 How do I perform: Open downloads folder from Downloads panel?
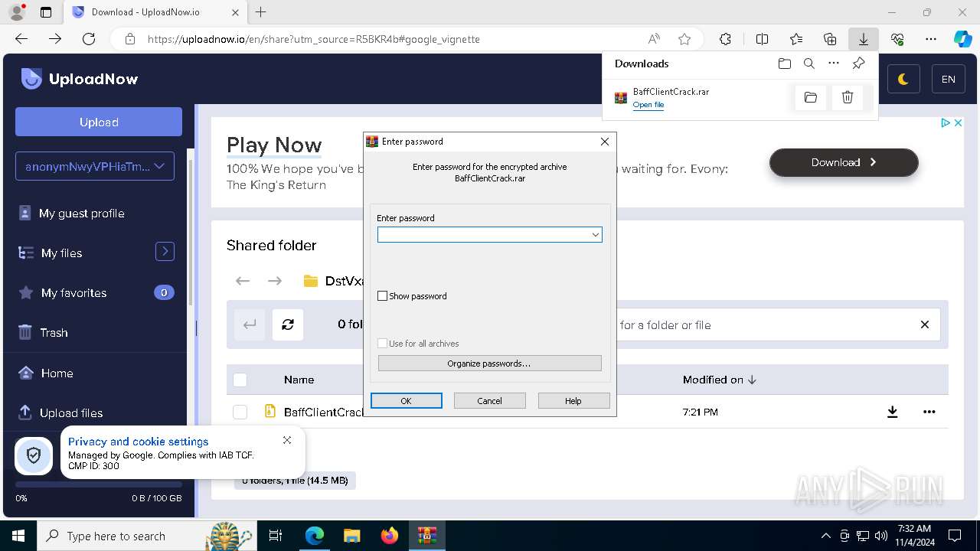(784, 64)
